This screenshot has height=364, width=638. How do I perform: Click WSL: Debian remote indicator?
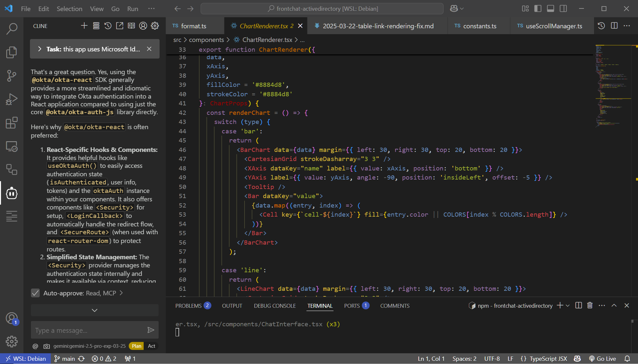click(x=25, y=358)
